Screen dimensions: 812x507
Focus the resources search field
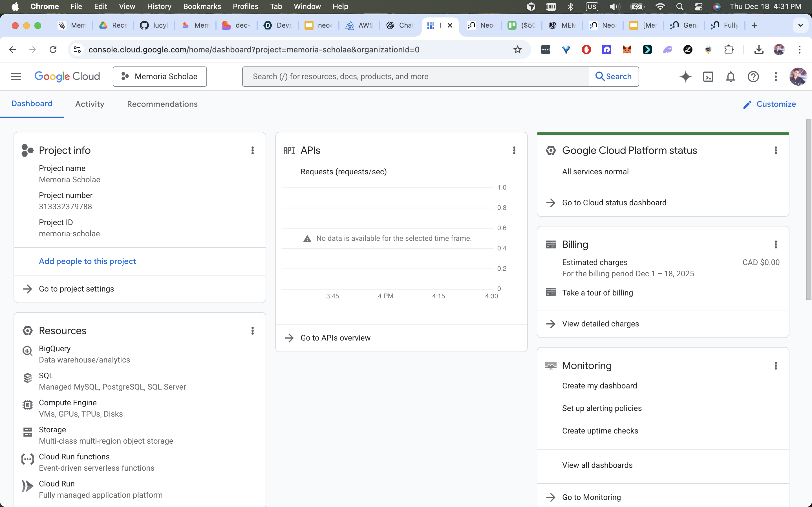pos(415,76)
